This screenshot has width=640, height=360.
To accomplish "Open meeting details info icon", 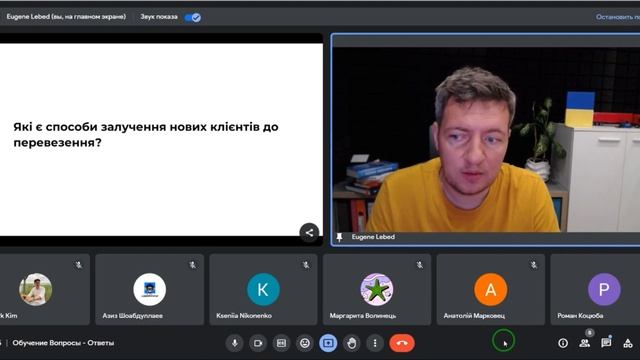I will (563, 343).
